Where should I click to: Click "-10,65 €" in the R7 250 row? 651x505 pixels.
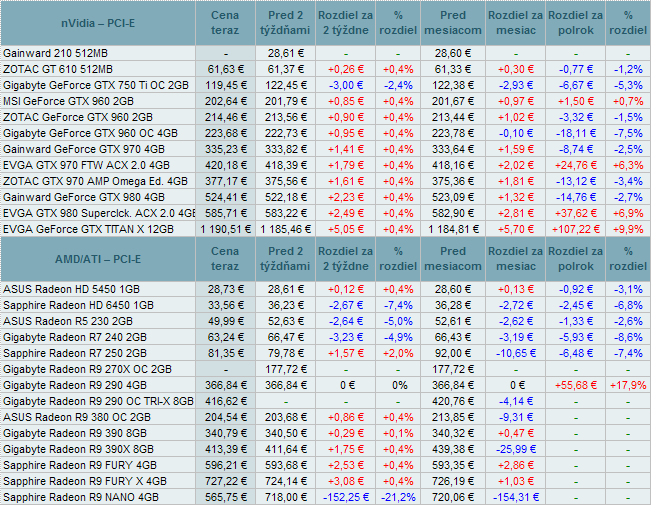click(515, 353)
